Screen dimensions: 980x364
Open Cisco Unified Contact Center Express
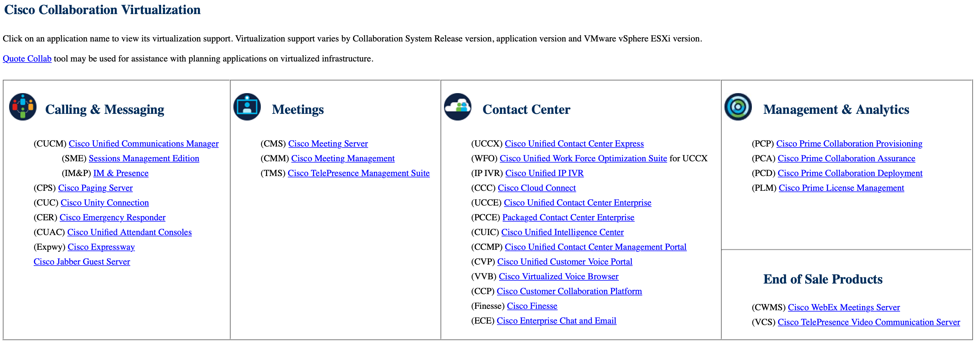[574, 144]
